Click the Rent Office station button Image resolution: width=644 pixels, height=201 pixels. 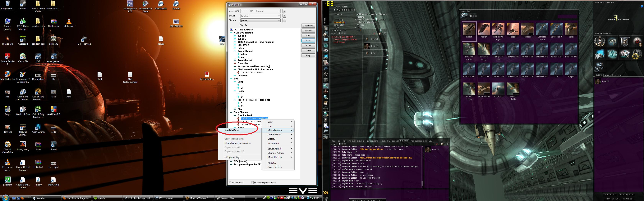point(610,195)
